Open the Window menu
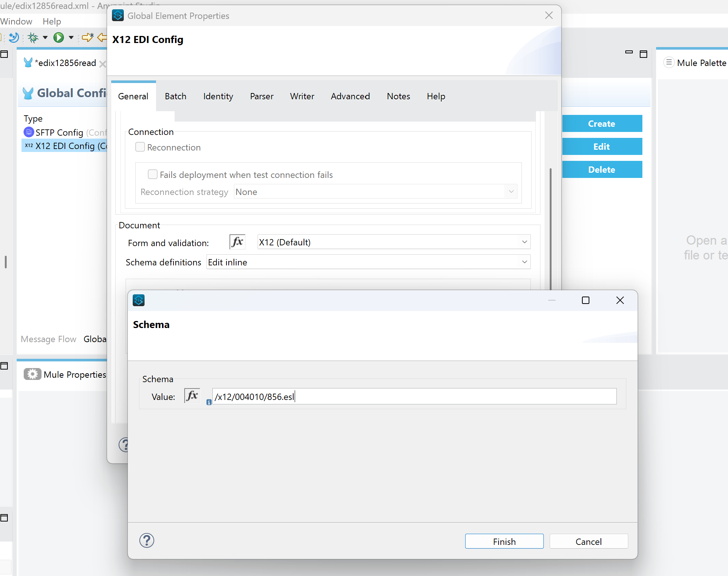728x576 pixels. 16,21
